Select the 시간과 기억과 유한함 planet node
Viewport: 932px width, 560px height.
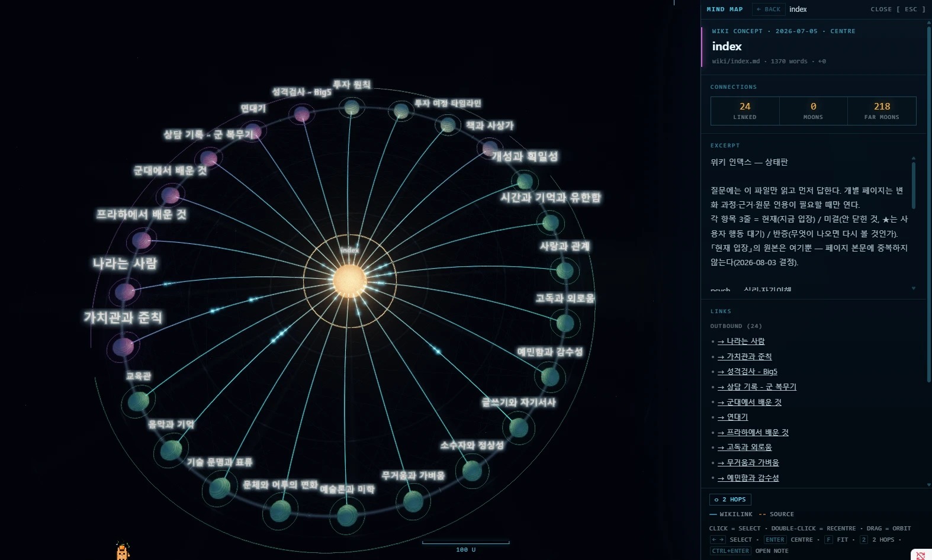pyautogui.click(x=551, y=223)
